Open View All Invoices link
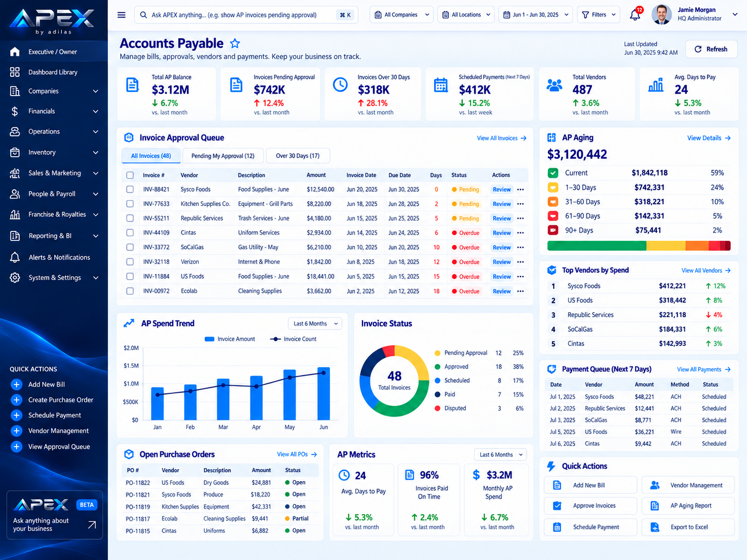Image resolution: width=747 pixels, height=560 pixels. pos(501,138)
